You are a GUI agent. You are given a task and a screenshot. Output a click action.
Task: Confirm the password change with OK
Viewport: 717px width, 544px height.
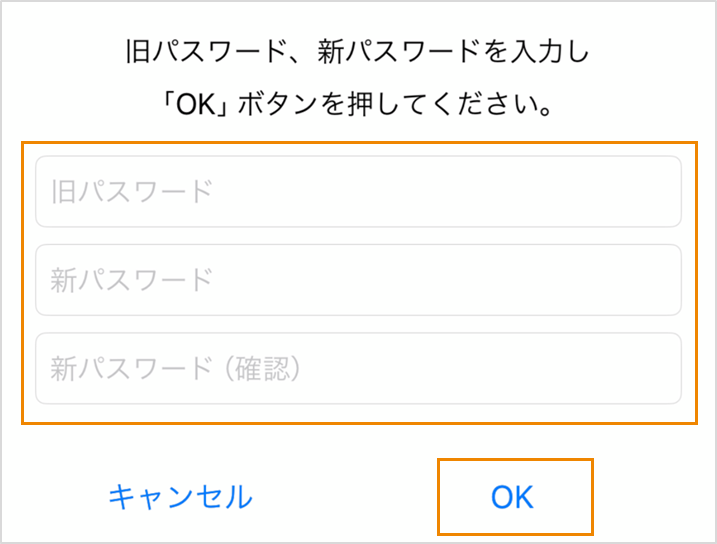coord(514,496)
